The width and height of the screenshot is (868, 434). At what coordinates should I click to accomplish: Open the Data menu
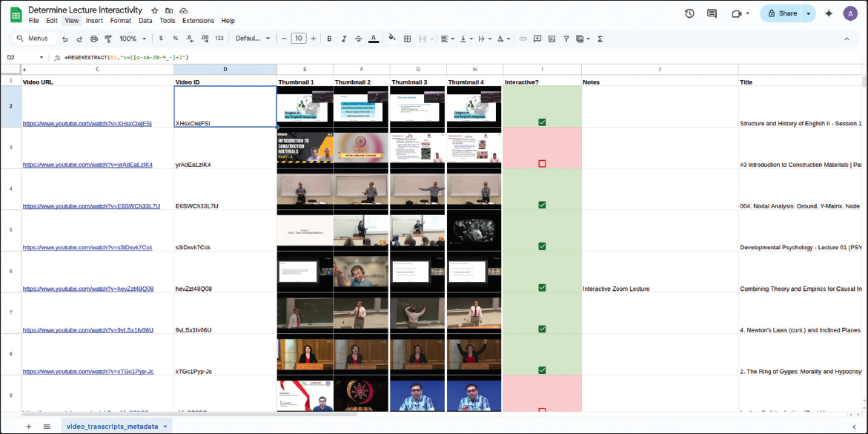[x=145, y=21]
